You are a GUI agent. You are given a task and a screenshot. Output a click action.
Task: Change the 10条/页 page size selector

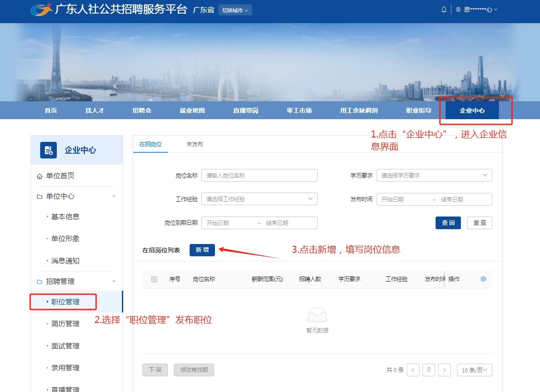(474, 370)
